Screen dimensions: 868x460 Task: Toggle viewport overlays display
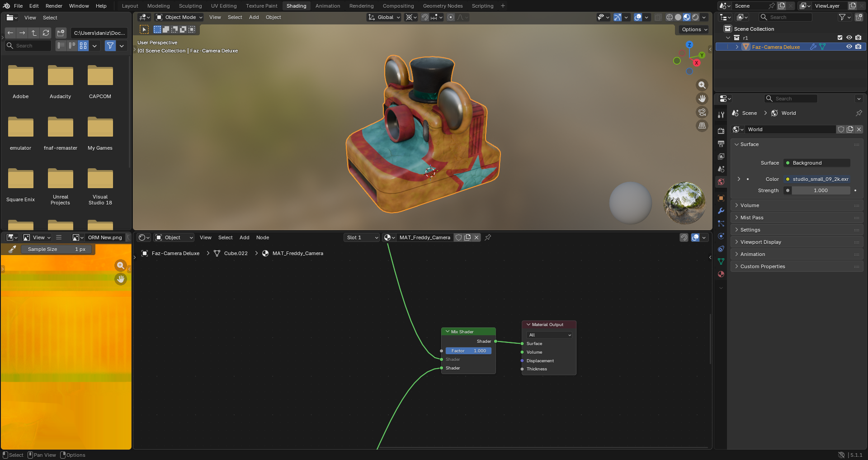(638, 17)
